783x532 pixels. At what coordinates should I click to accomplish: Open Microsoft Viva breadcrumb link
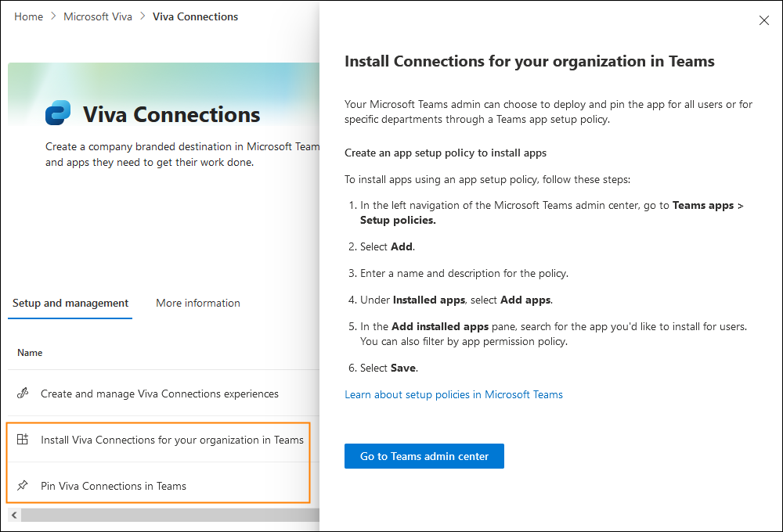click(x=98, y=16)
